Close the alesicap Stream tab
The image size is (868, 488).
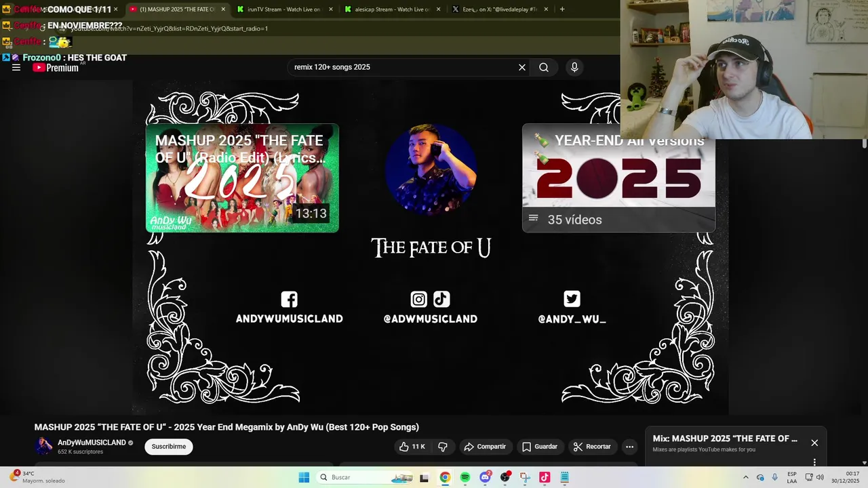click(x=438, y=9)
